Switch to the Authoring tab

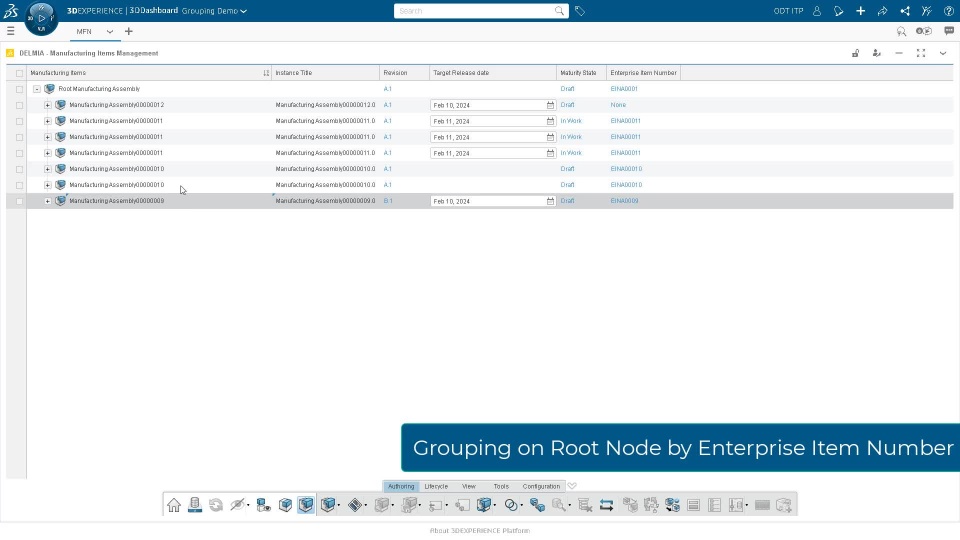click(x=401, y=486)
